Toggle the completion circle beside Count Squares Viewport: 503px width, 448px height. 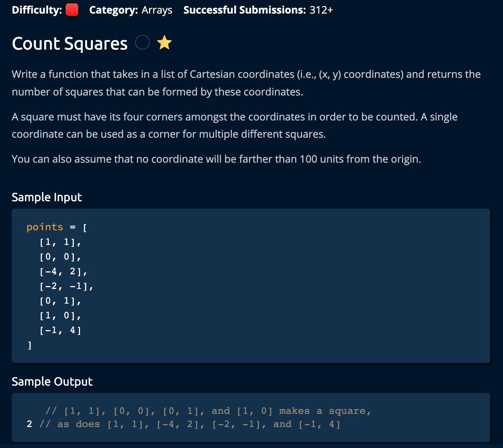pyautogui.click(x=142, y=43)
